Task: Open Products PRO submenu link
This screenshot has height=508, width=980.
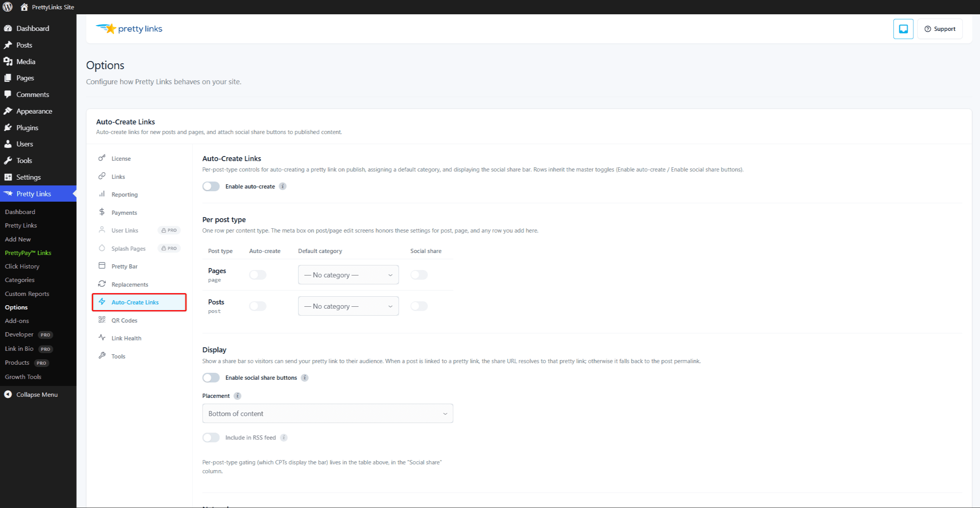Action: tap(27, 362)
